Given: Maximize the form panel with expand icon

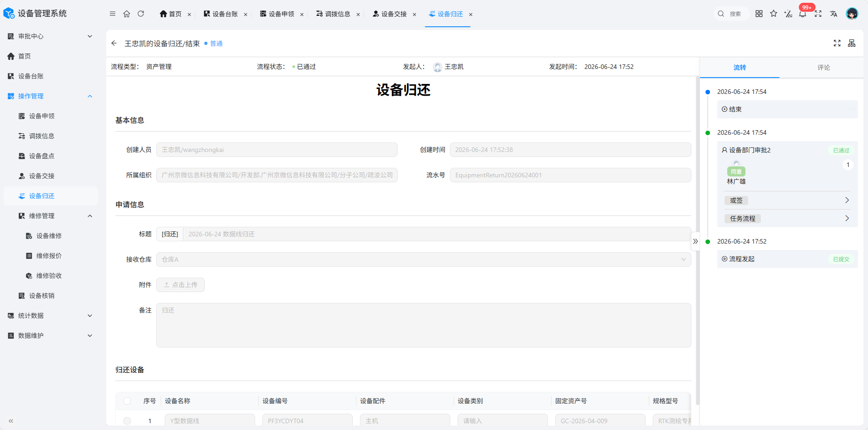Looking at the screenshot, I should pos(837,43).
